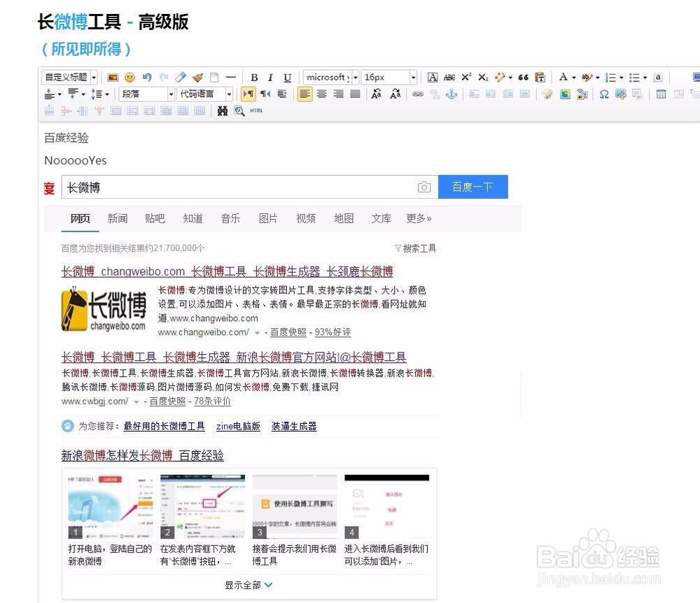Image resolution: width=700 pixels, height=603 pixels.
Task: Switch to the 地图 tab
Action: pyautogui.click(x=343, y=218)
